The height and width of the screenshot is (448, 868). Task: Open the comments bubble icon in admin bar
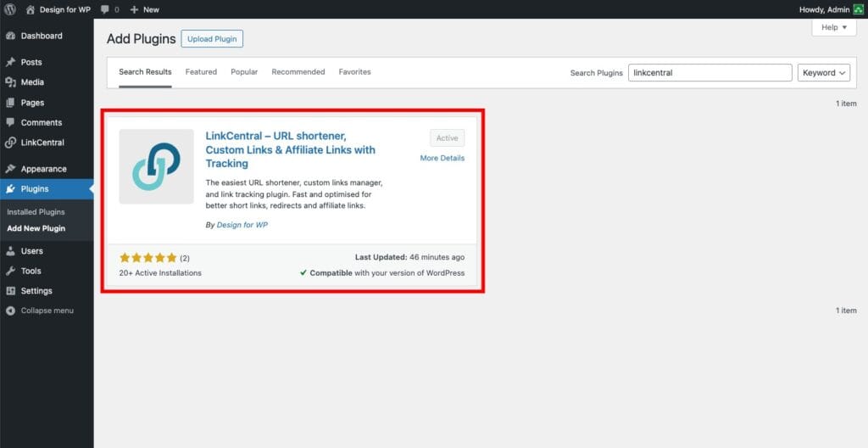tap(105, 9)
